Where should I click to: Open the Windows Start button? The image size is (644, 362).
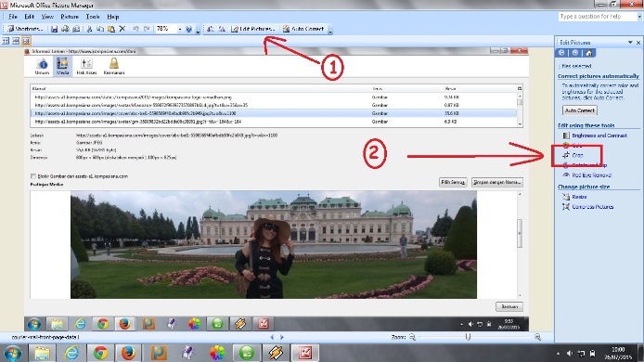[x=12, y=353]
